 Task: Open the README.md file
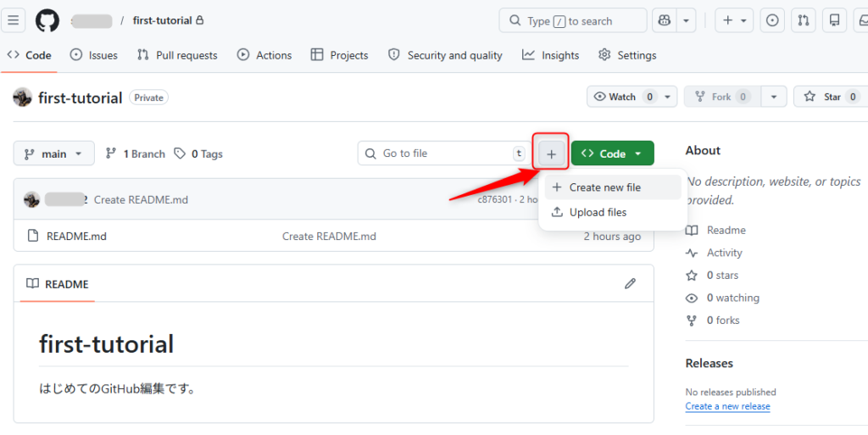click(76, 236)
